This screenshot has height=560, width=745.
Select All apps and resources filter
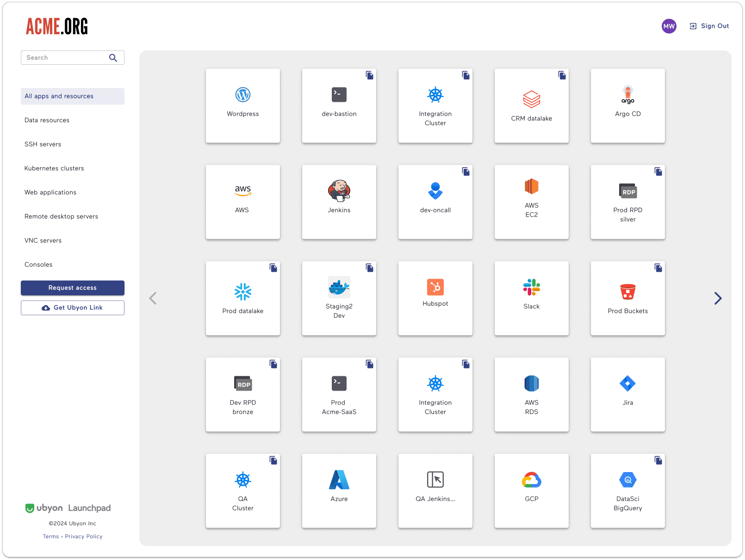coord(73,96)
